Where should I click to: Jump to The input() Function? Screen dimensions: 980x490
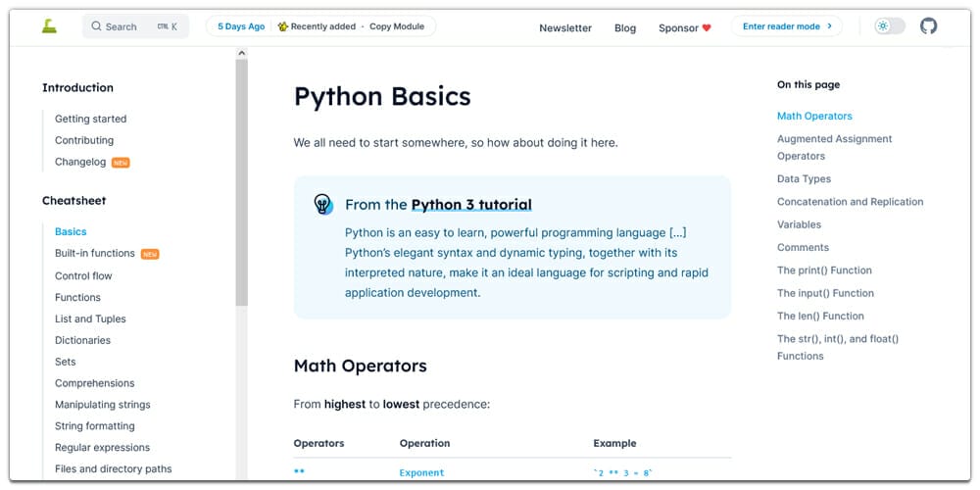[x=825, y=293]
